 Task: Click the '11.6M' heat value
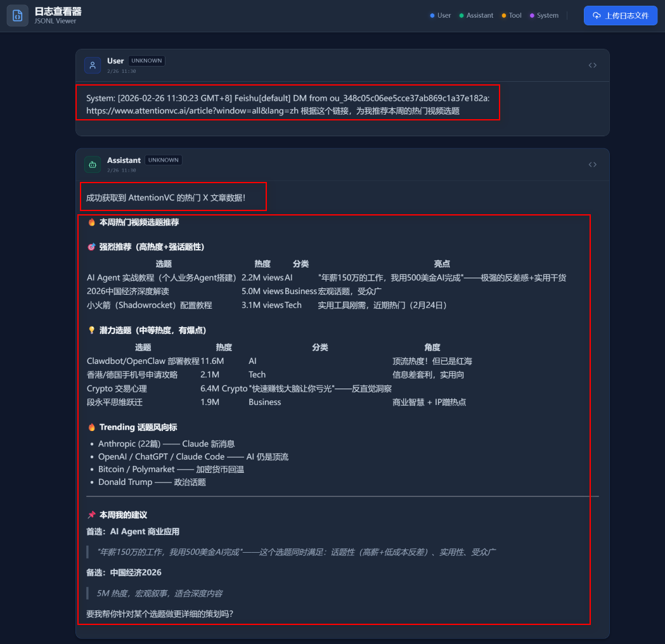pyautogui.click(x=212, y=361)
